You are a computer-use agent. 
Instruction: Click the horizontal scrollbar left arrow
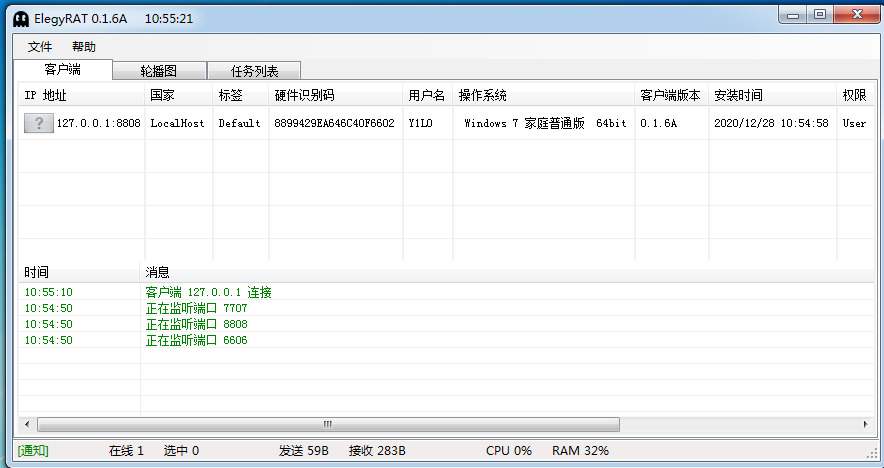point(27,424)
